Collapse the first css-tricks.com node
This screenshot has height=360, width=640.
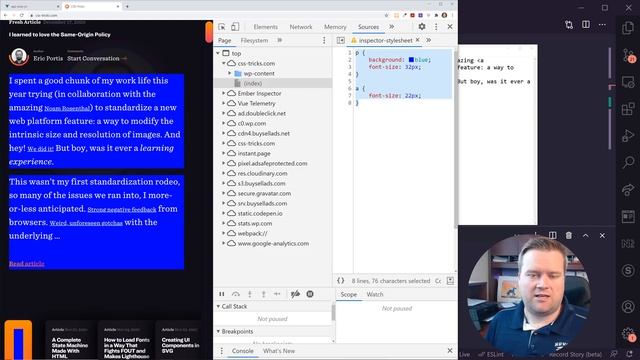[224, 63]
